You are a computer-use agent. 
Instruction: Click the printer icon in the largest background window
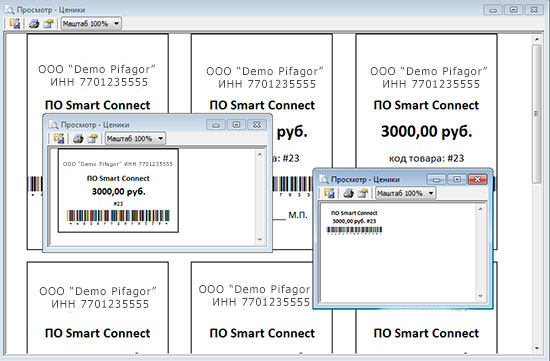(34, 24)
